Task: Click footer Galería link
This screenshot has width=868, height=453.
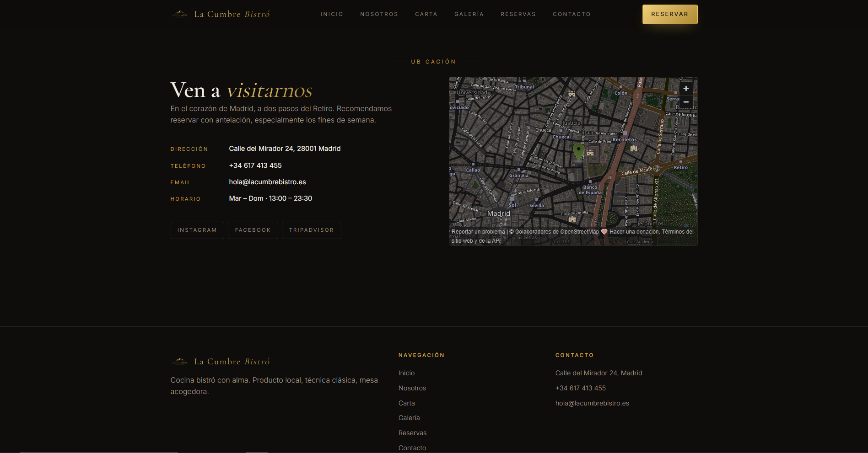Action: pyautogui.click(x=409, y=418)
